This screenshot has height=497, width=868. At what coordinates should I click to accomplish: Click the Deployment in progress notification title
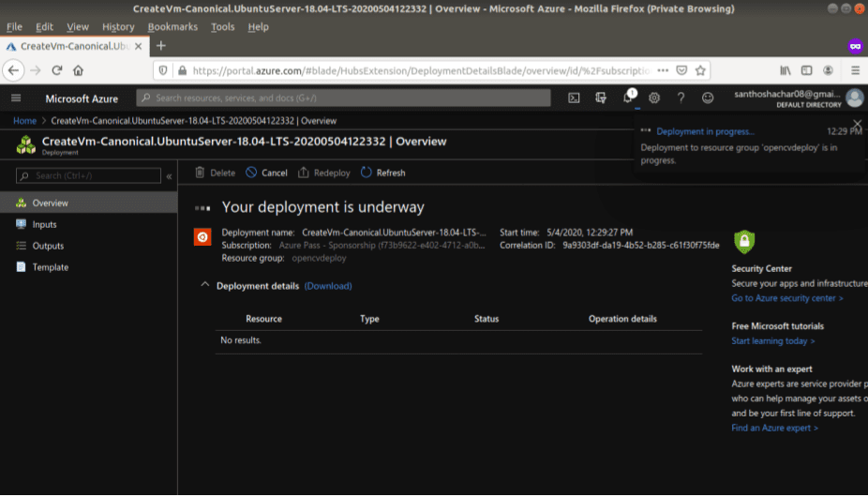[705, 131]
